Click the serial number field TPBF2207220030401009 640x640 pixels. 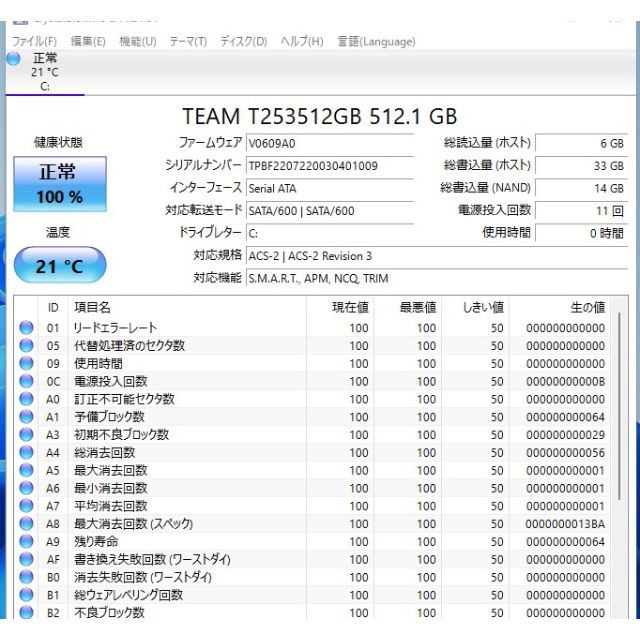point(330,166)
